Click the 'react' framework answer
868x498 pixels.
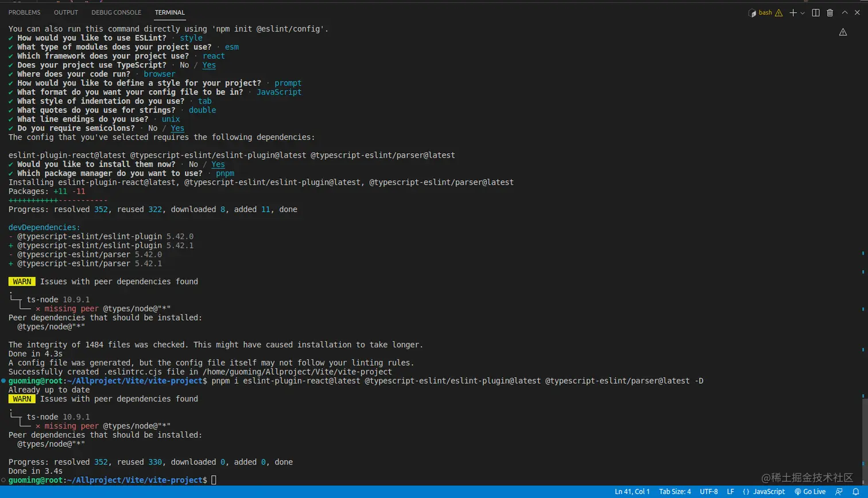[214, 56]
